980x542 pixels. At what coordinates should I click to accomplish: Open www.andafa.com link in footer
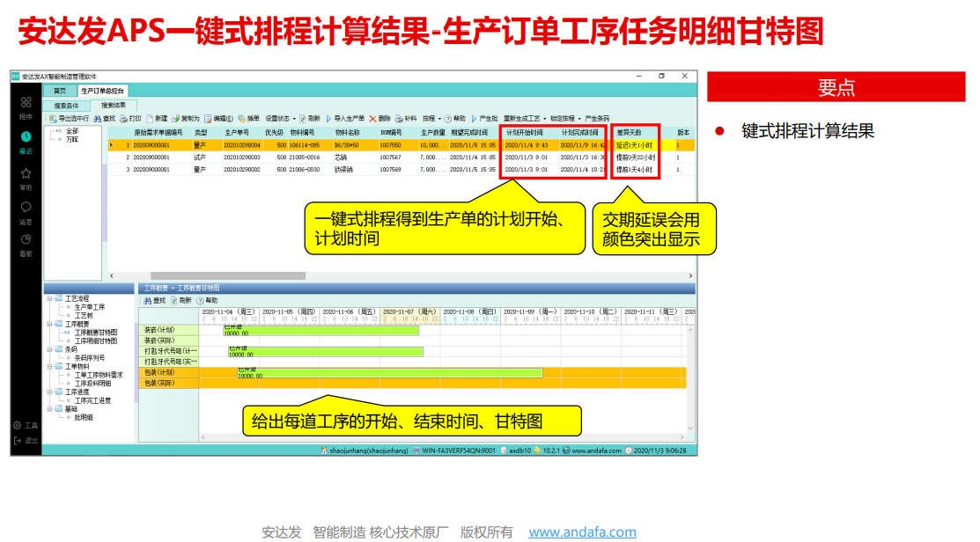tap(582, 532)
